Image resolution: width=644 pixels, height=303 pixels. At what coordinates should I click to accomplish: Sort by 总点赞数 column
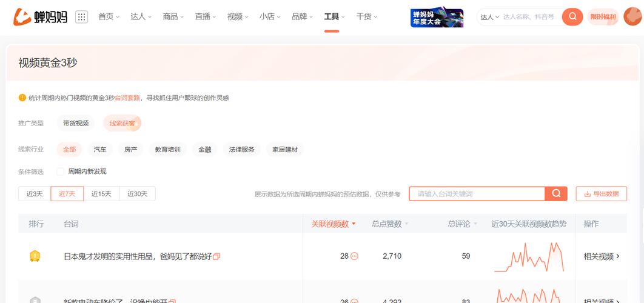click(x=390, y=224)
